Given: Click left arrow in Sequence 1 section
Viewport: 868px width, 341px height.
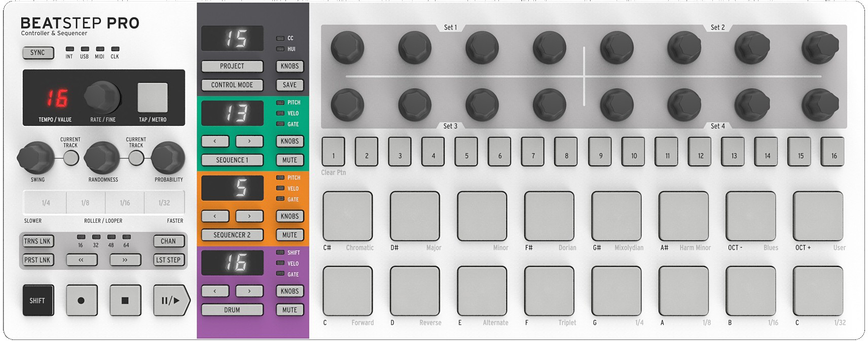Looking at the screenshot, I should click(x=215, y=141).
